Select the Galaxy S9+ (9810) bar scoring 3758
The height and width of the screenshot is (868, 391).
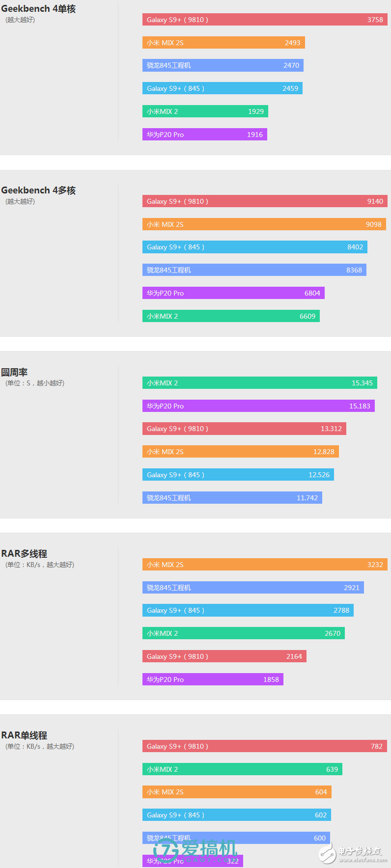(x=265, y=20)
